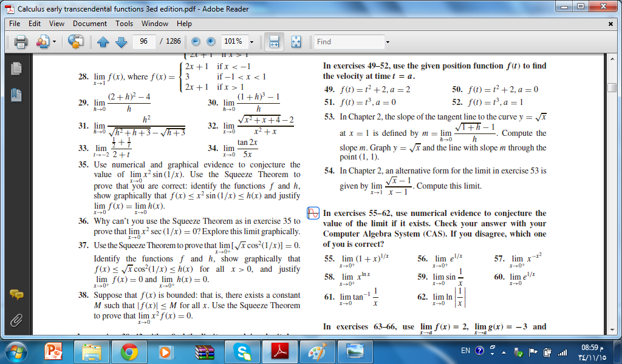Viewport: 622px width, 364px height.
Task: Open the collaborate/share icon in toolbar
Action: pos(43,42)
